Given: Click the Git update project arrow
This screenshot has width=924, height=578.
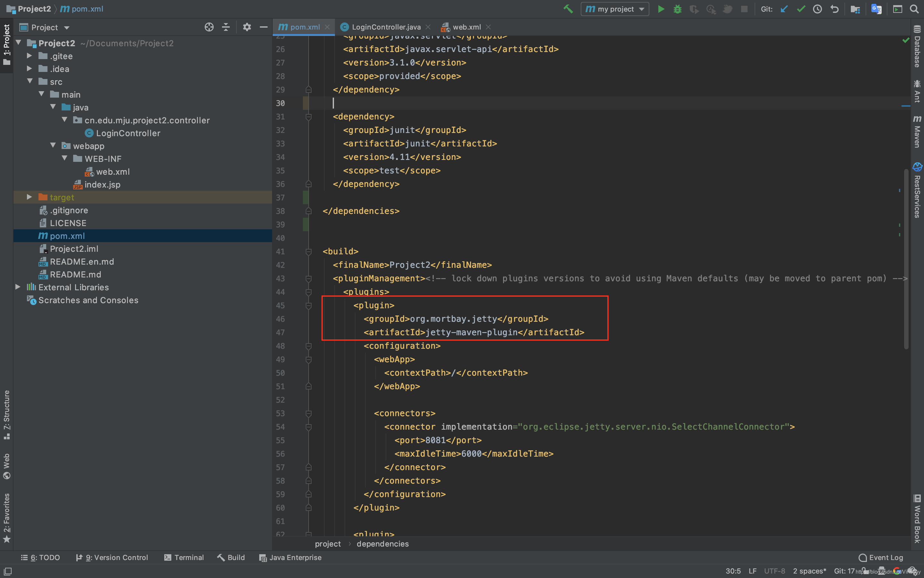Looking at the screenshot, I should pos(784,9).
